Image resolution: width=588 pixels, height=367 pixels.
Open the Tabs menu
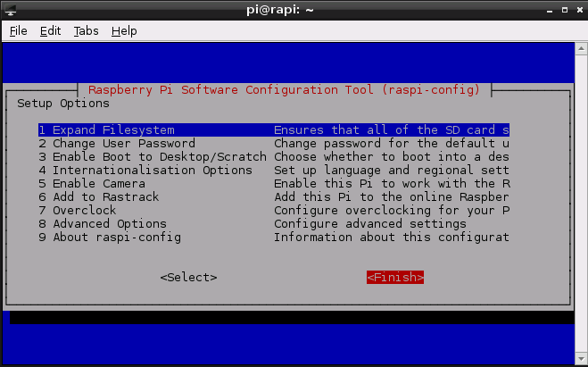click(86, 30)
